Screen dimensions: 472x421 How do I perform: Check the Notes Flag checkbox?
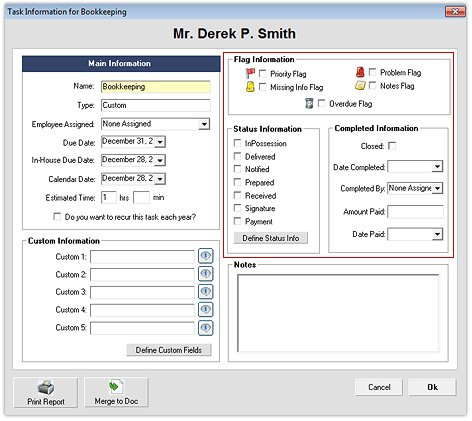pos(373,86)
